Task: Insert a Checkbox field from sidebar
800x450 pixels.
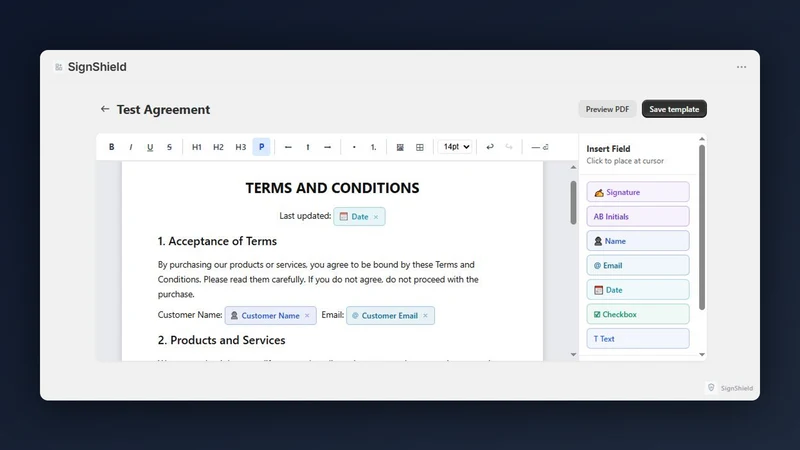Action: pyautogui.click(x=638, y=314)
